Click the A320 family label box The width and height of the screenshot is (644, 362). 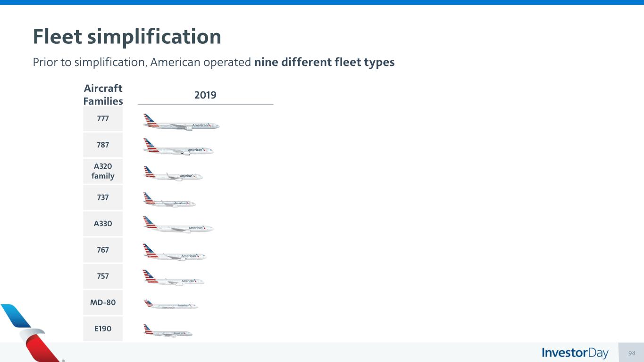coord(103,171)
